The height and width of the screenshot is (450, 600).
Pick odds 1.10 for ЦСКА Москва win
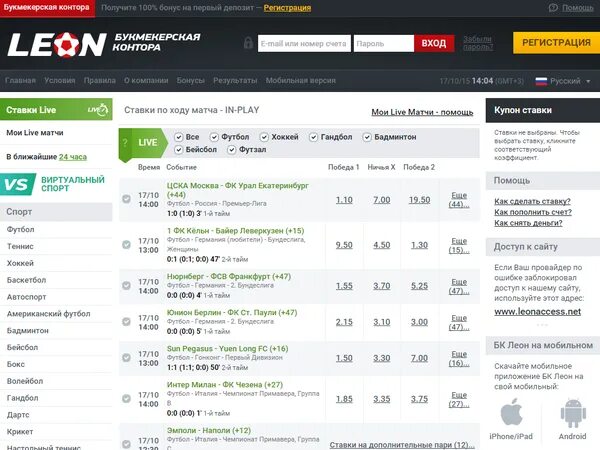point(344,200)
